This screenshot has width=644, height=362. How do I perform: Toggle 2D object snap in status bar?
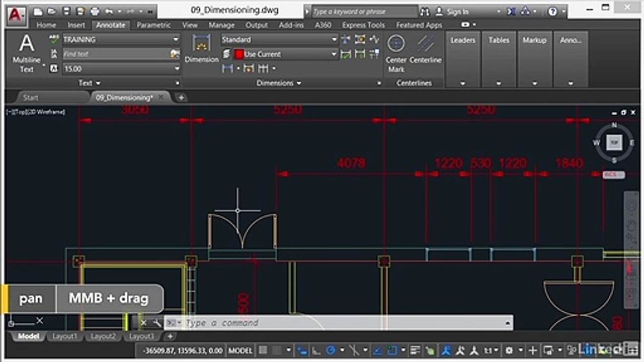point(392,350)
